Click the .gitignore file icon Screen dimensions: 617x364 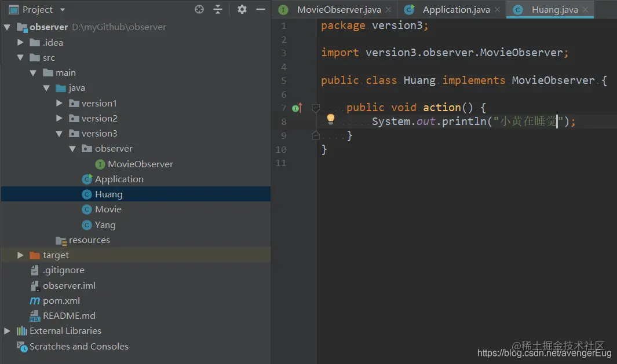point(35,270)
